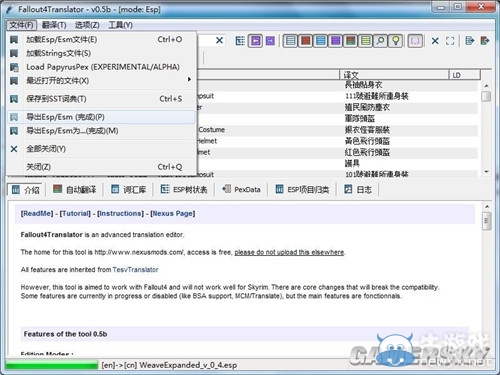Choose 加載Esp/Esm文件(E) from the menu
500x375 pixels.
coord(101,40)
